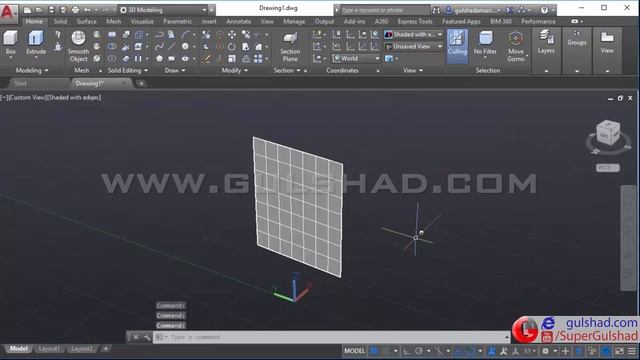Click the Save icon in quick access toolbar
This screenshot has height=360, width=640.
pos(51,10)
